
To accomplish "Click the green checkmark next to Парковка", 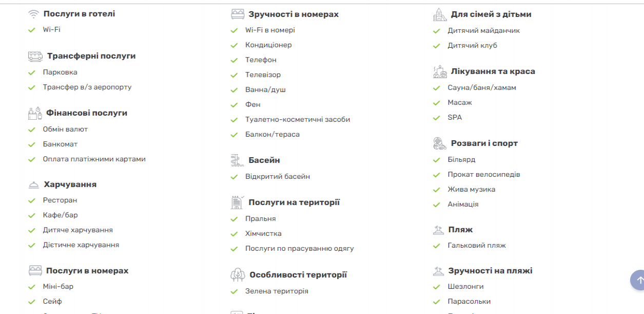I will pos(32,72).
